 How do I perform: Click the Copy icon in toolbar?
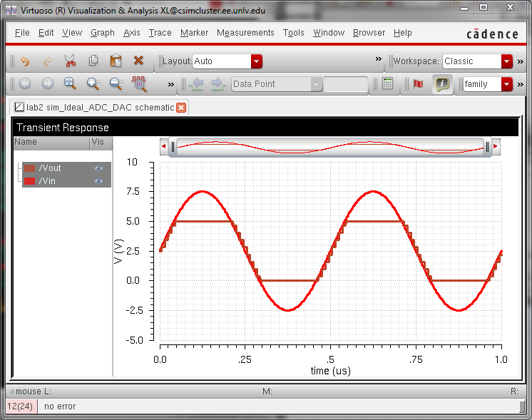tap(93, 61)
